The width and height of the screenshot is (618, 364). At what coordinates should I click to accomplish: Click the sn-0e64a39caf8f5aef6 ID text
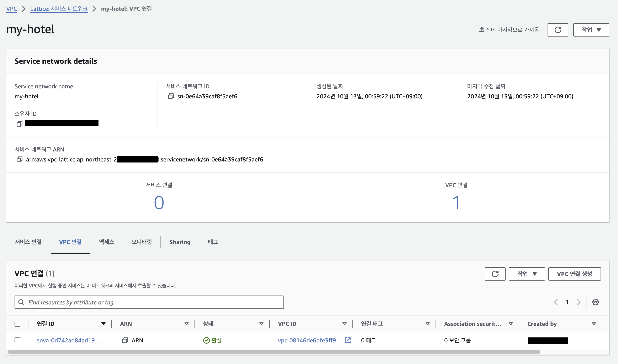tap(207, 96)
